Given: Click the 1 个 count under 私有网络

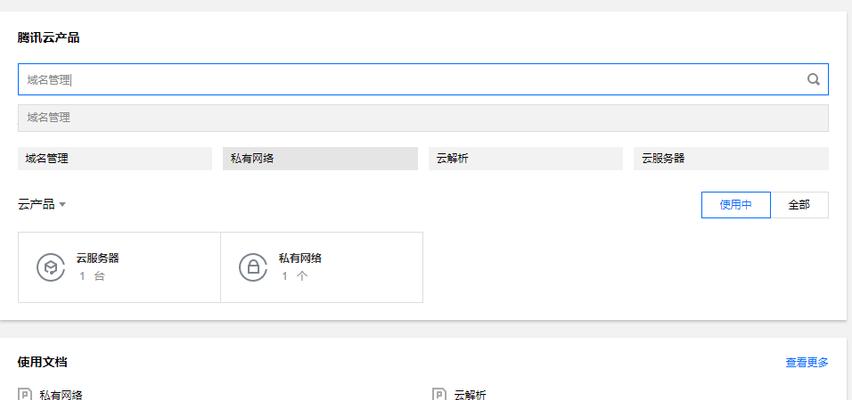Looking at the screenshot, I should [x=295, y=276].
